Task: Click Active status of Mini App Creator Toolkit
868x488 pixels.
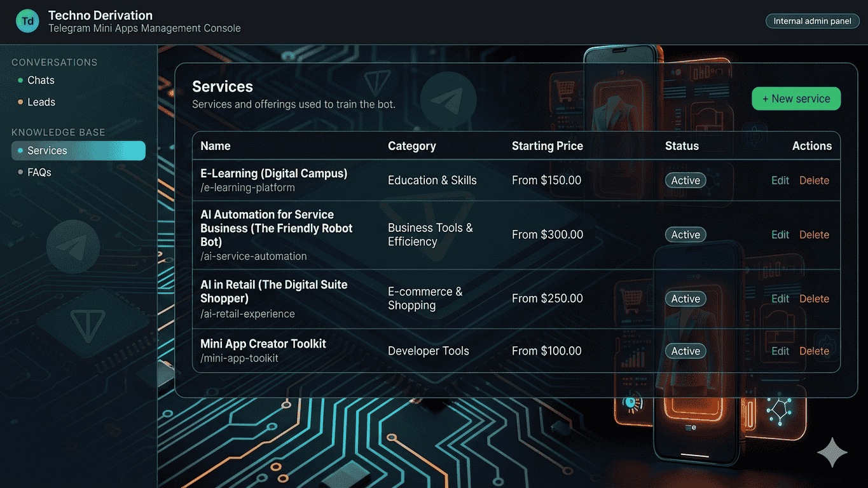Action: click(685, 351)
